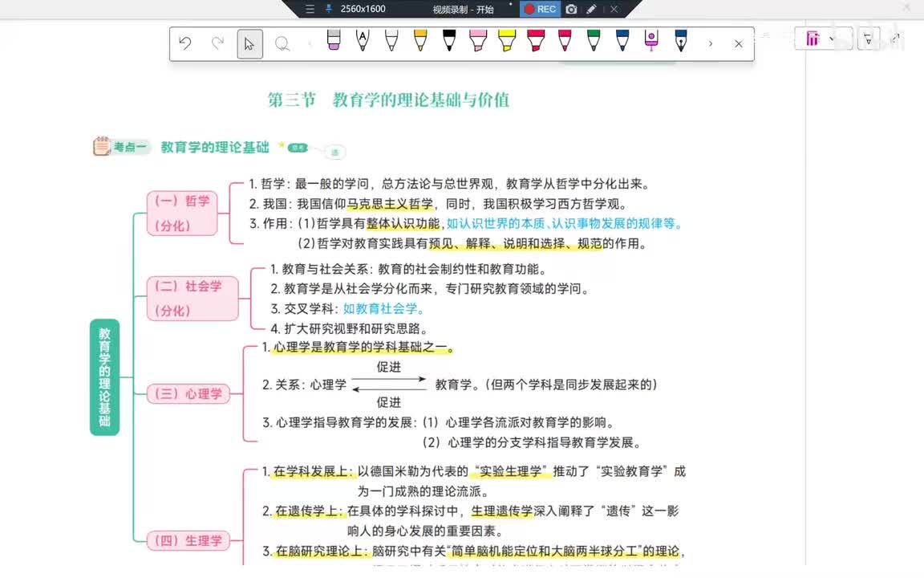The height and width of the screenshot is (578, 924).
Task: Close the screen recorder bar
Action: pyautogui.click(x=614, y=9)
